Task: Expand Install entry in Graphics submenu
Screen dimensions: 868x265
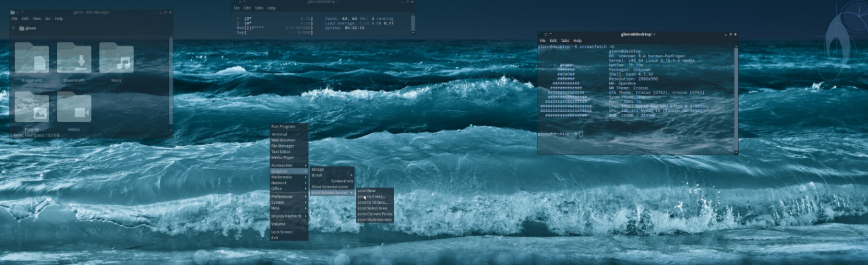Action: [x=333, y=175]
